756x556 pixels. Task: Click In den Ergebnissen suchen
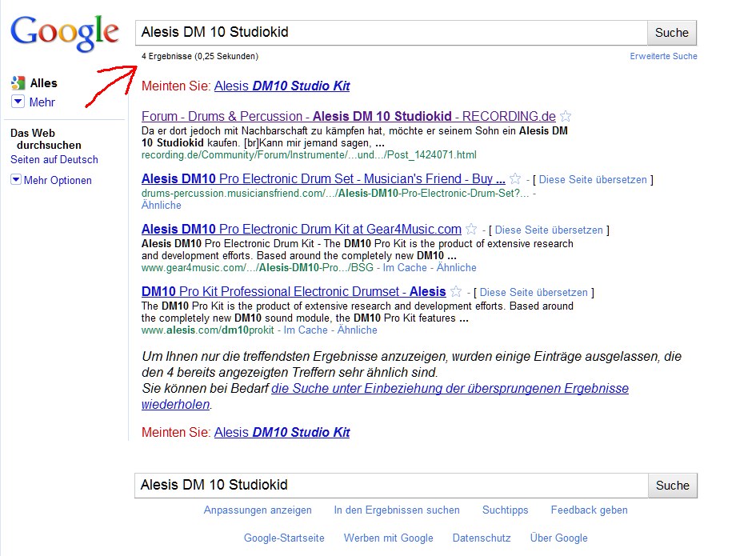(397, 510)
